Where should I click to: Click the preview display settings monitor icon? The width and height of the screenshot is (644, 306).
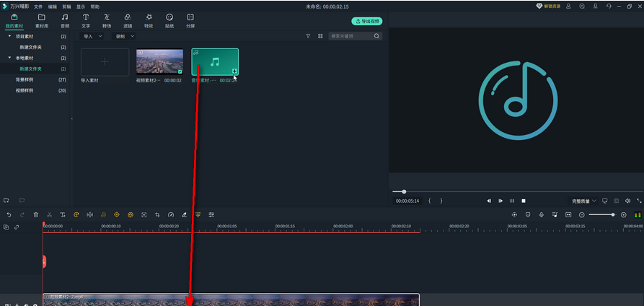604,201
